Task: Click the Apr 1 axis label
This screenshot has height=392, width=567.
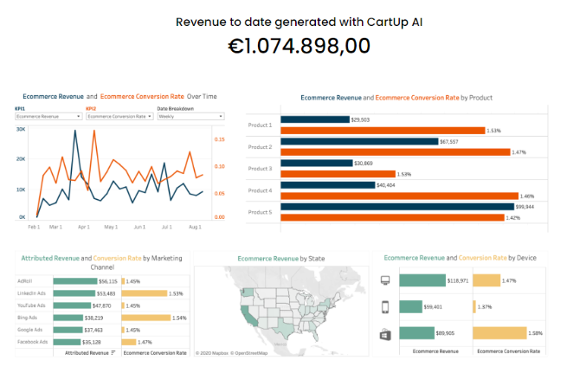Action: click(83, 227)
